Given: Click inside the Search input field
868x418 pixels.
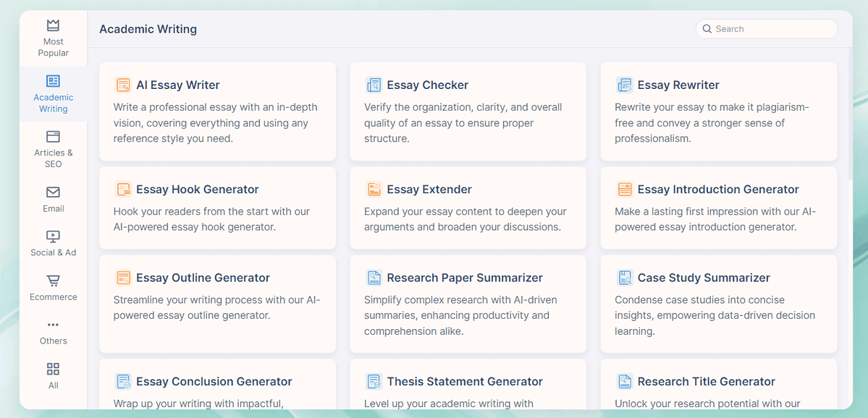Looking at the screenshot, I should [771, 29].
